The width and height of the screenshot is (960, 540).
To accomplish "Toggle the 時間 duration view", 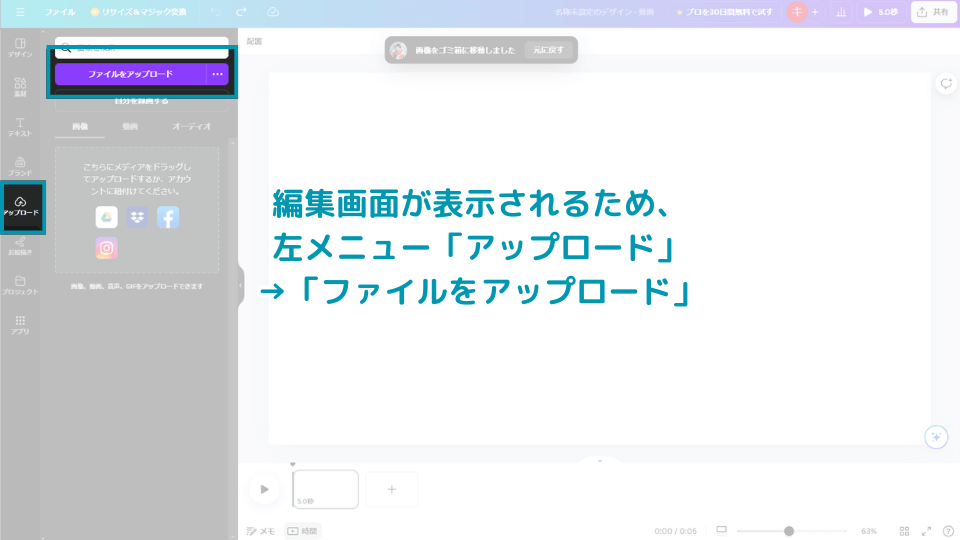I will click(303, 531).
